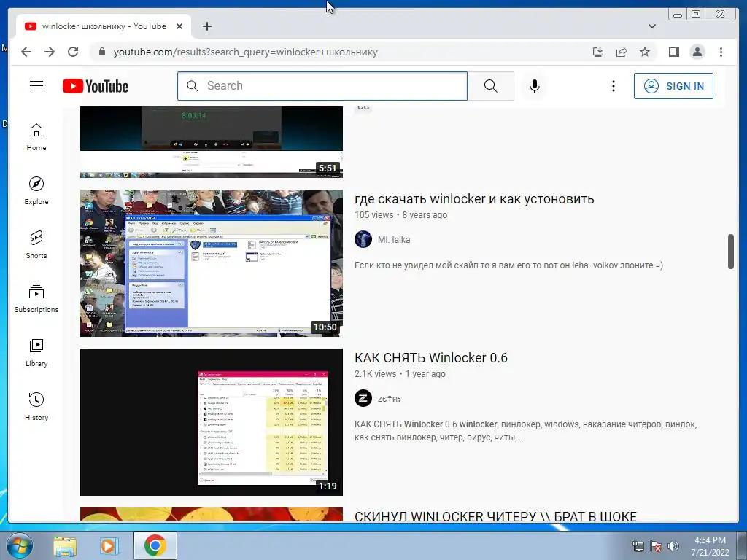
Task: Open Chrome three-dot menu
Action: (x=721, y=52)
